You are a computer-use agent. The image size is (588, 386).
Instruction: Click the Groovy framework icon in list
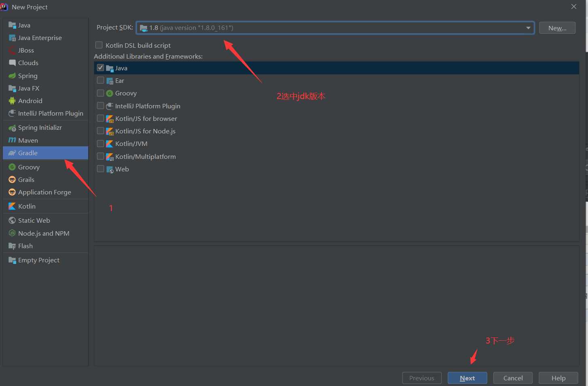click(x=110, y=93)
